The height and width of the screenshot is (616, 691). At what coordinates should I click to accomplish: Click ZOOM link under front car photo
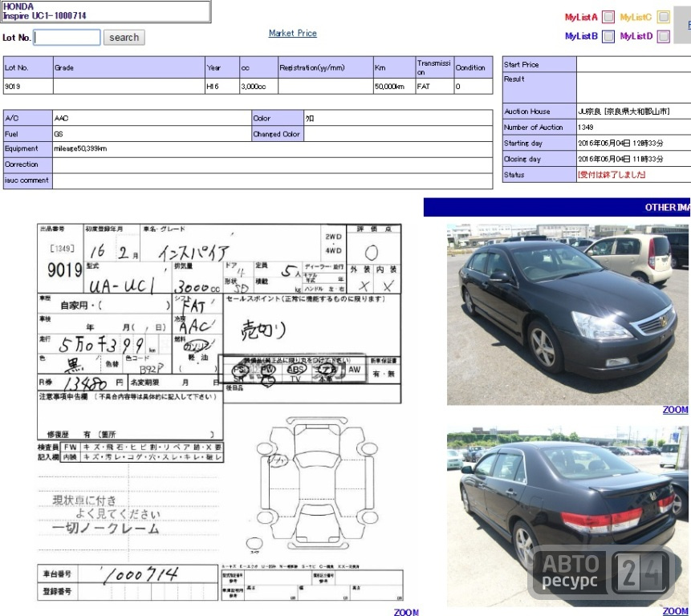675,410
